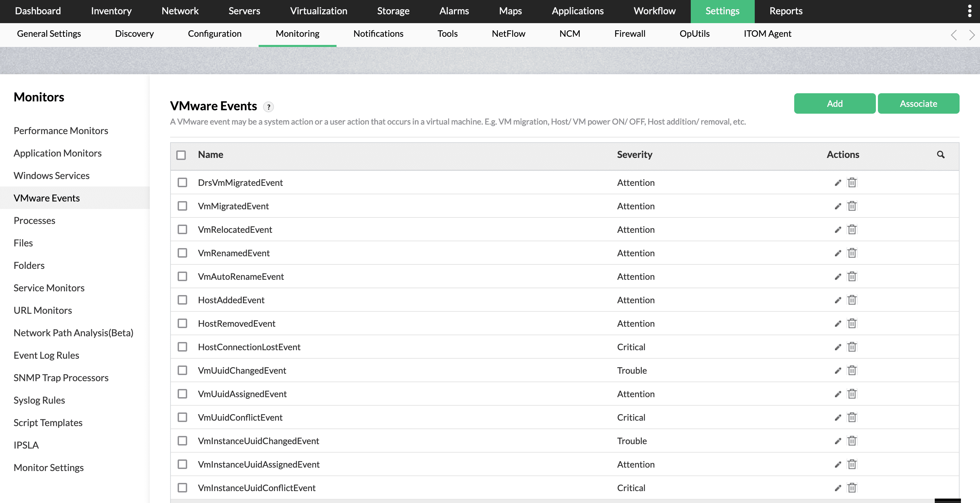
Task: Open the VMware Events help question icon
Action: point(268,107)
